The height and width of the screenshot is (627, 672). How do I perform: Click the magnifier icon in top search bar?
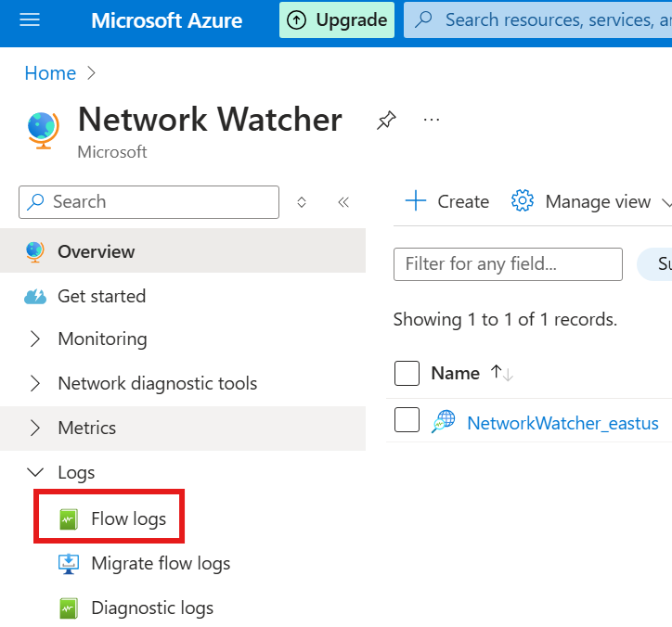coord(424,19)
